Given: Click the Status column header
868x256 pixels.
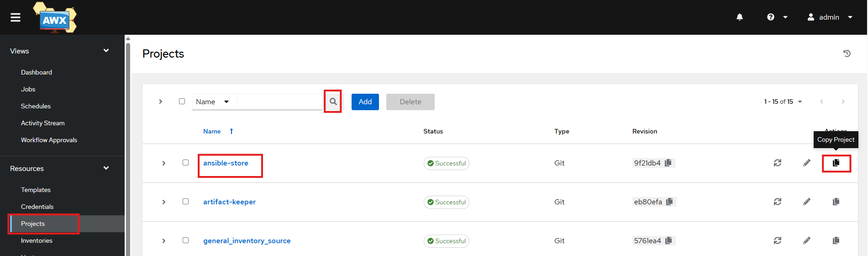Looking at the screenshot, I should coord(433,131).
